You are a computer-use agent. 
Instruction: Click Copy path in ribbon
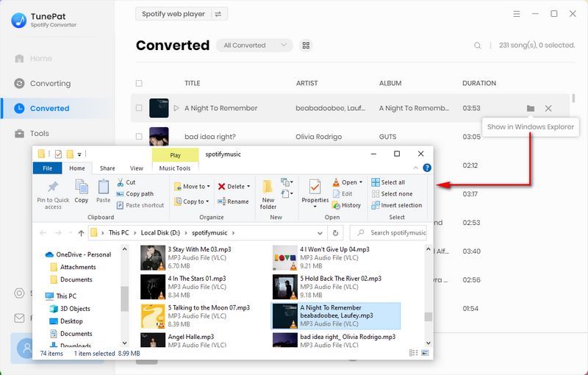(x=135, y=194)
